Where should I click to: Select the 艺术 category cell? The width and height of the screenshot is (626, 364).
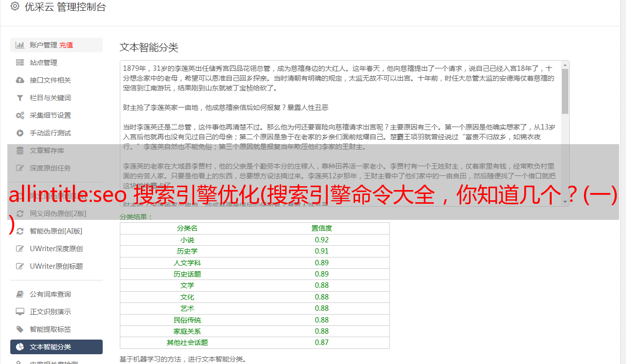click(x=187, y=308)
